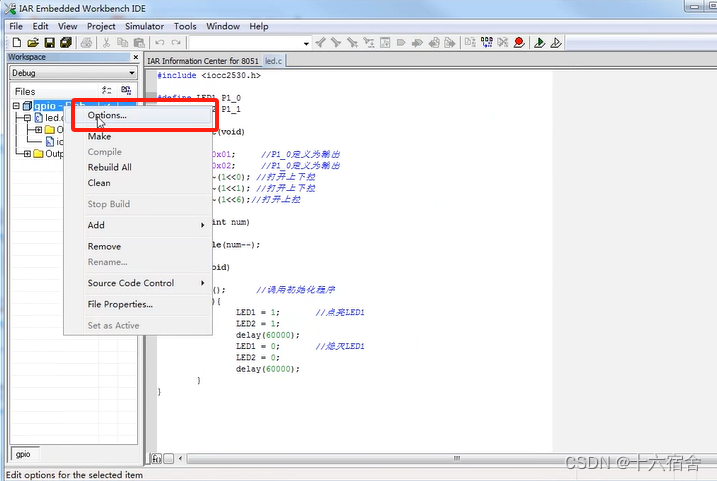The width and height of the screenshot is (717, 481).
Task: Click the Find Next toolbar icon
Action: pos(336,43)
